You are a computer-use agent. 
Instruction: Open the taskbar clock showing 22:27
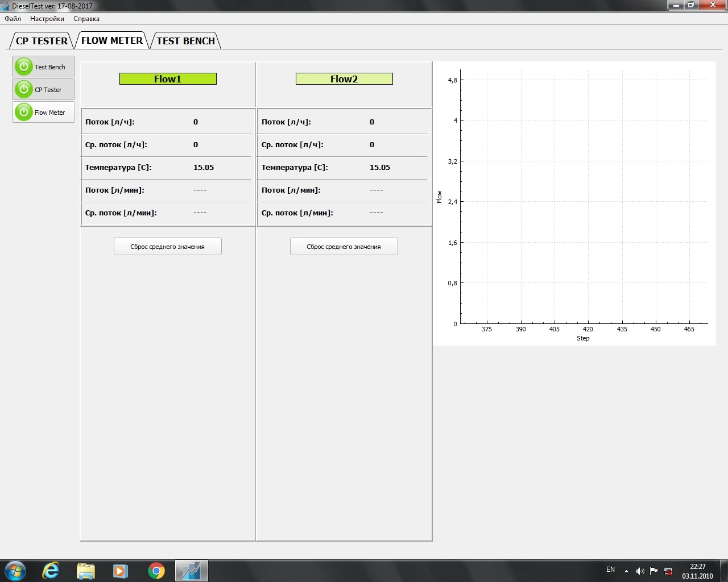[697, 571]
